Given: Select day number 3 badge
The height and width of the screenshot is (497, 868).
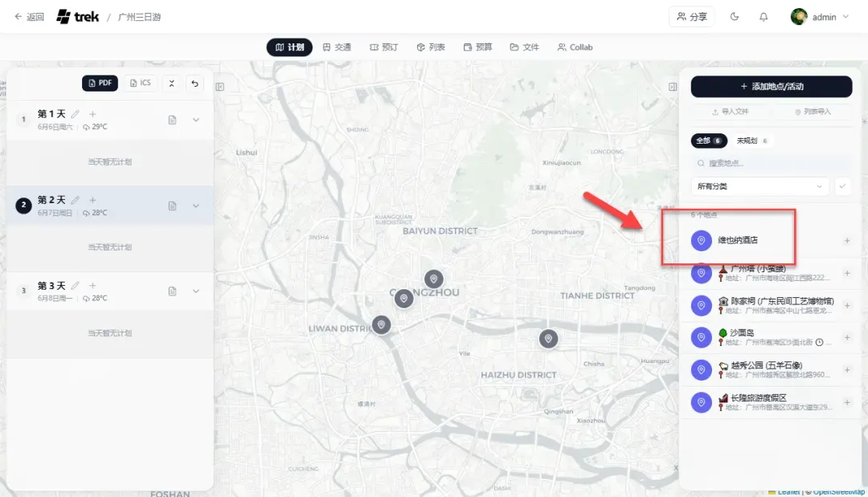Looking at the screenshot, I should [x=23, y=291].
